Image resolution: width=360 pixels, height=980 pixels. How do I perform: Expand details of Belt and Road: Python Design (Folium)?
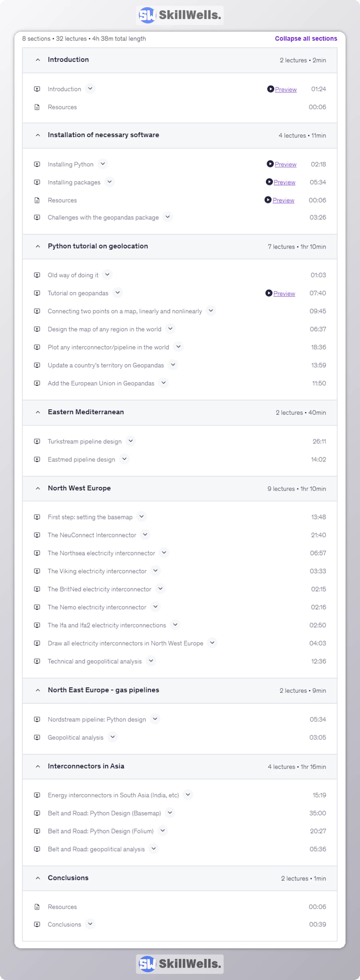pos(163,831)
